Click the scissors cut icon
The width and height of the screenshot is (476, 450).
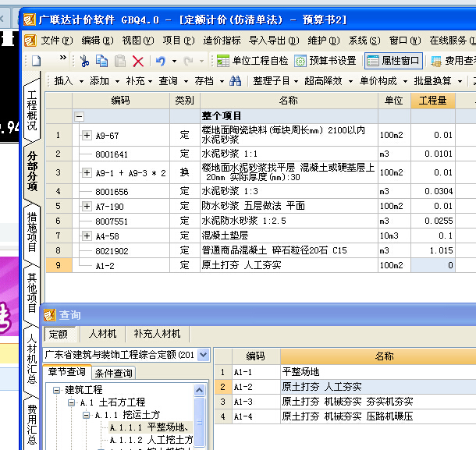tap(84, 61)
